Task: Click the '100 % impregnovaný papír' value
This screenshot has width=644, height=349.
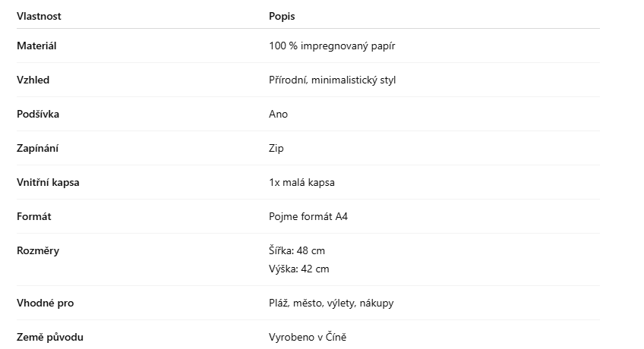Action: 332,46
